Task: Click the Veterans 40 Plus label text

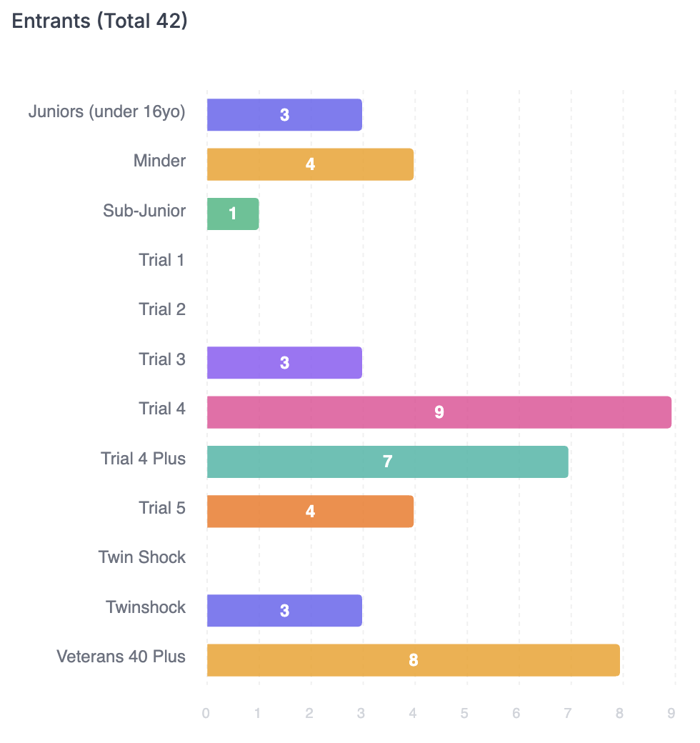Action: point(121,657)
